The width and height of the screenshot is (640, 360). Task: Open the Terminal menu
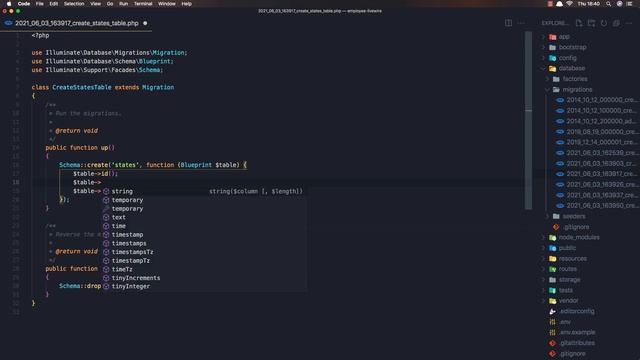(x=143, y=4)
